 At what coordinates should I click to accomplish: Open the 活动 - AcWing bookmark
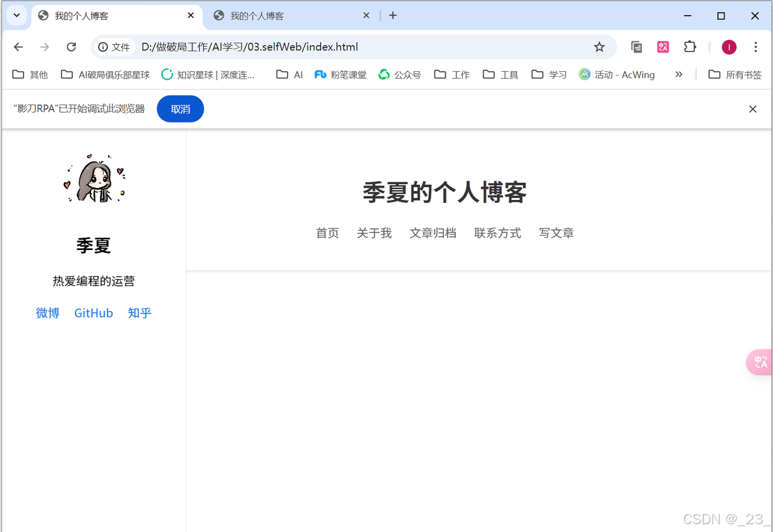617,74
